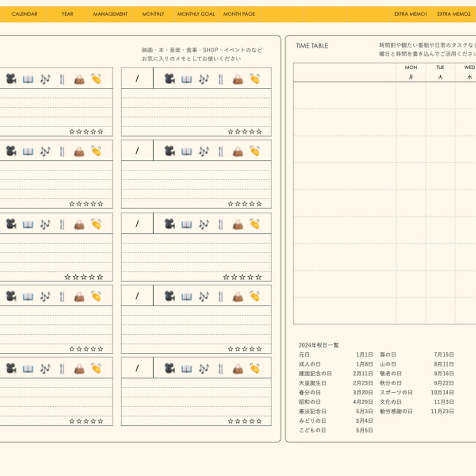Tap handbag icon in topmost cut-off left card
Viewport: 476px width, 476px height.
[80, 80]
